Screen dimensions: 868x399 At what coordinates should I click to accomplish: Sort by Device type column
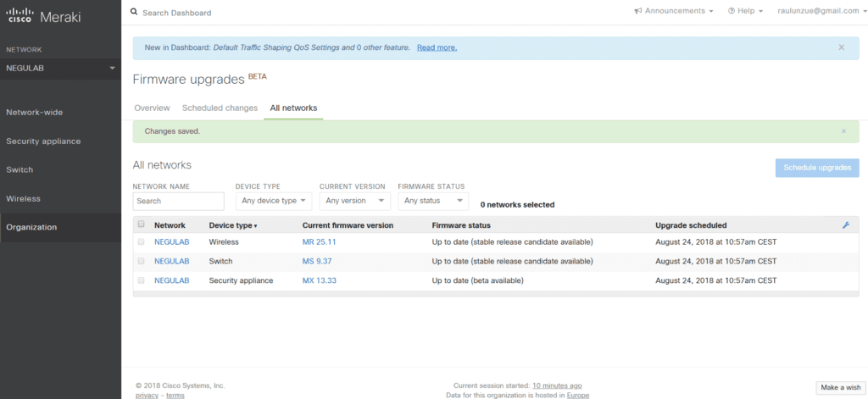click(x=233, y=225)
